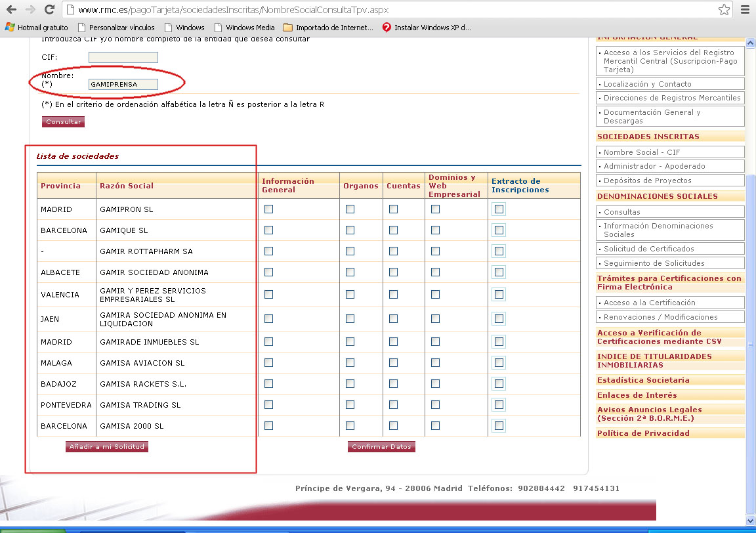The image size is (756, 533).
Task: Check Información General for GAMIPRON SL
Action: (268, 209)
